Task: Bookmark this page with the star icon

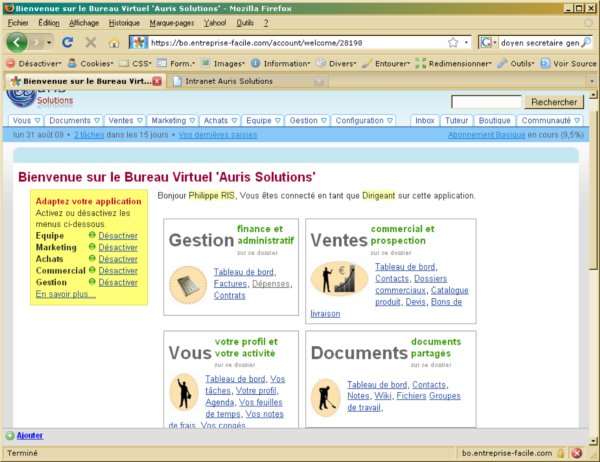Action: 453,42
